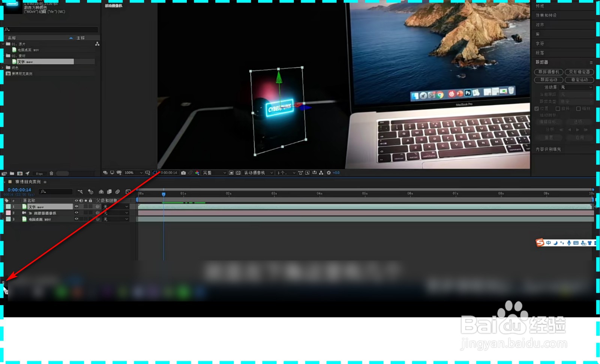
Task: Hide the 电脑桌面.mov layer with eye toggle
Action: tap(76, 219)
